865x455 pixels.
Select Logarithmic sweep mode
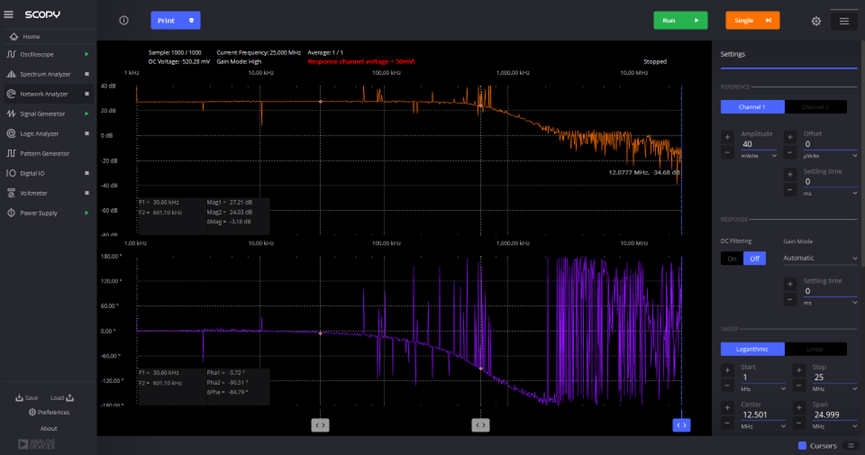point(752,349)
